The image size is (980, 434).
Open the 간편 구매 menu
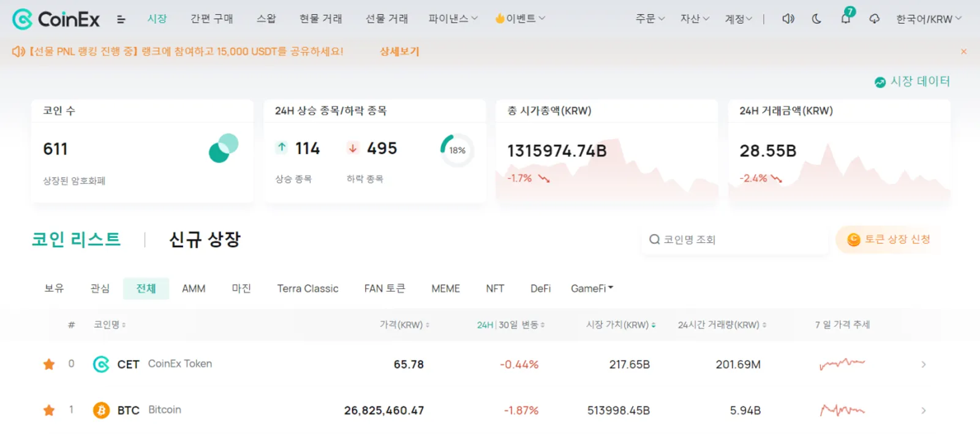click(x=212, y=18)
